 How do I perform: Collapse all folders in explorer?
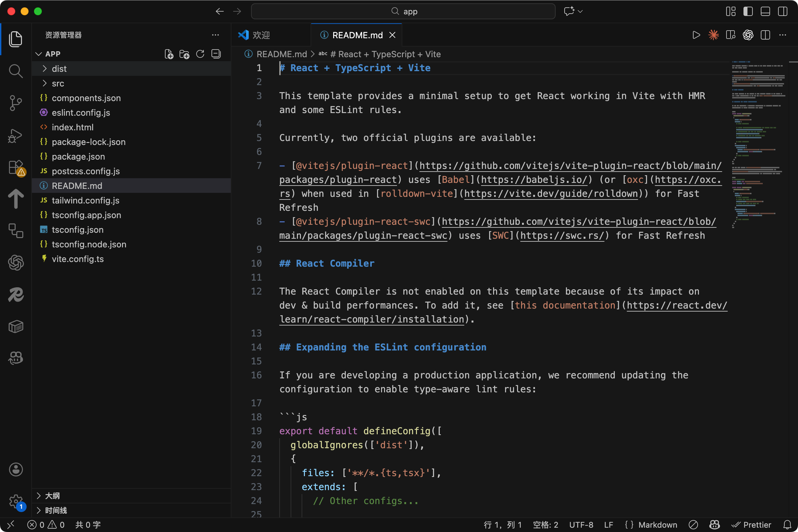(216, 54)
